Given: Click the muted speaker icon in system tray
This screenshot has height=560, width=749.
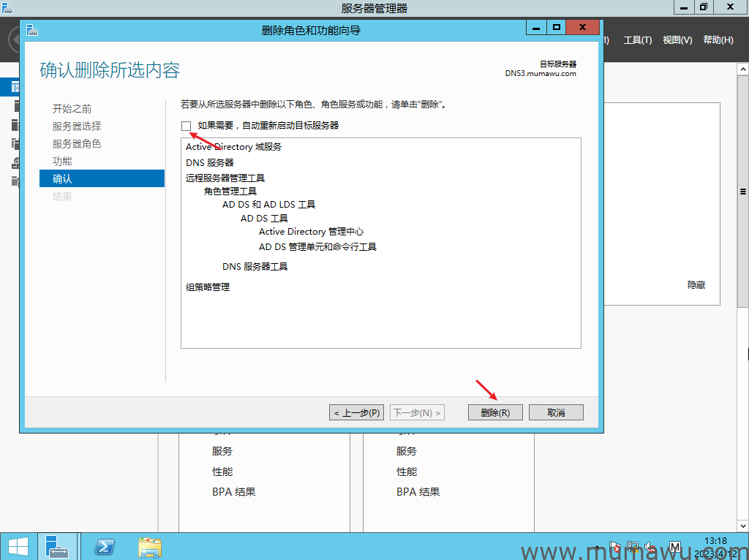Looking at the screenshot, I should (651, 547).
